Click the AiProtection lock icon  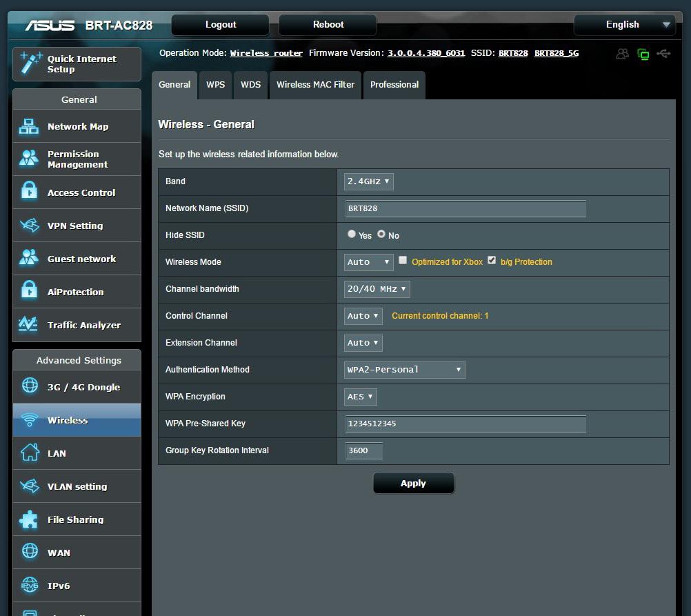(29, 290)
